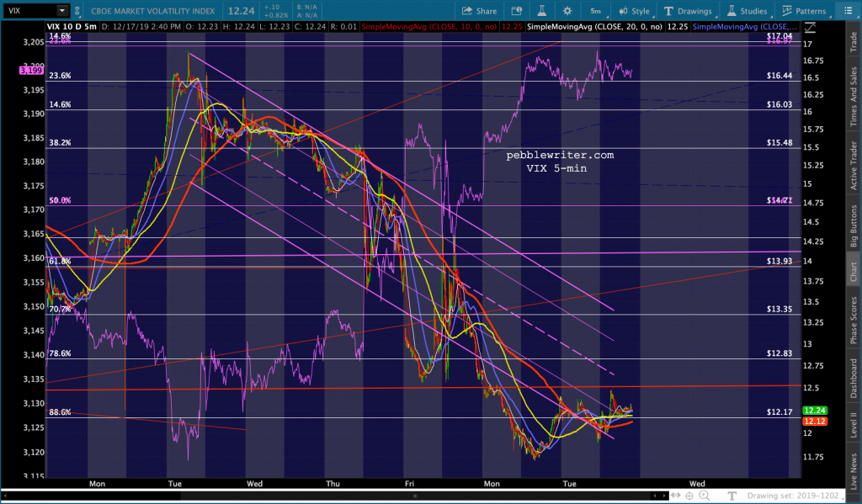Open the list menu icon top right
862x504 pixels.
(x=847, y=10)
